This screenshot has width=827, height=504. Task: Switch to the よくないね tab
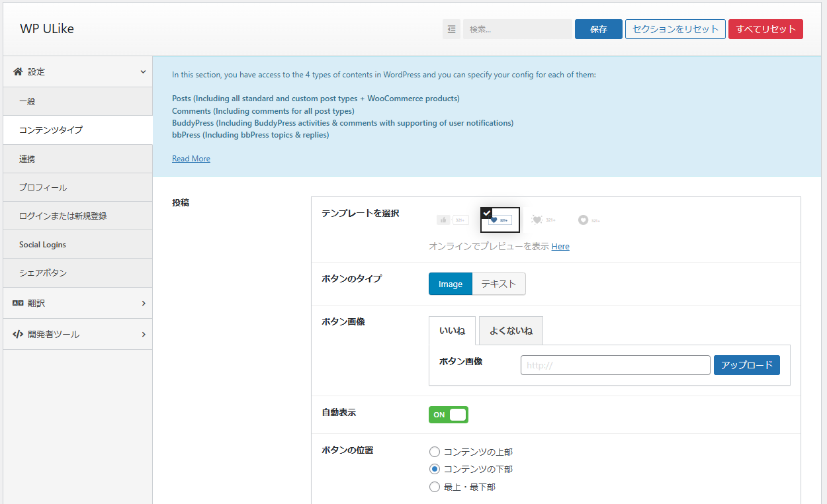click(x=510, y=330)
